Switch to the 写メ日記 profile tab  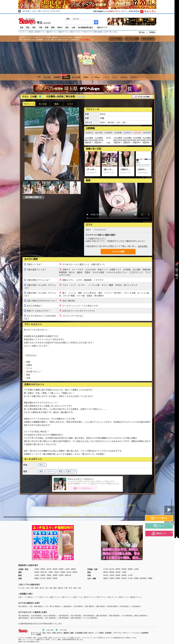pos(43,104)
